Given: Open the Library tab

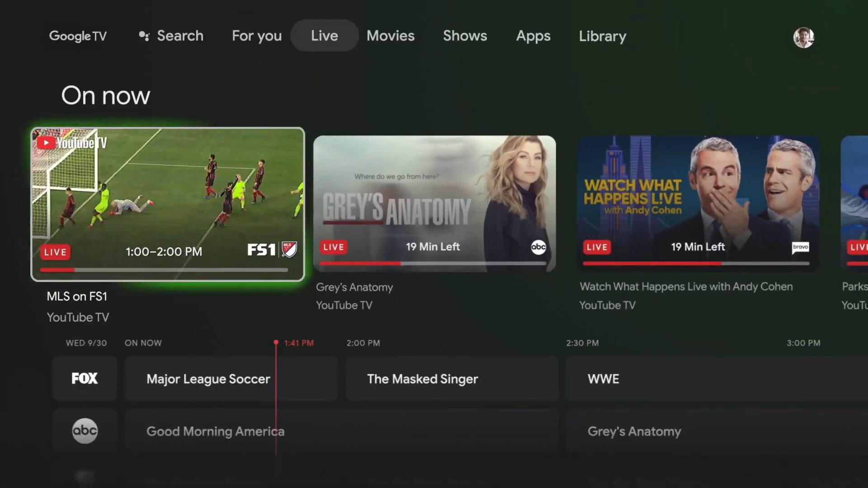Looking at the screenshot, I should click(x=603, y=36).
